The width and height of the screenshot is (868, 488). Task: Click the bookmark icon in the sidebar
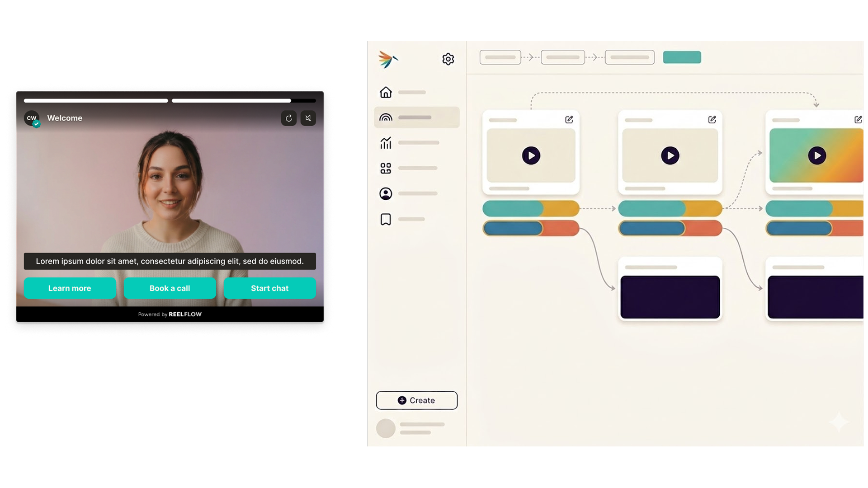[386, 220]
